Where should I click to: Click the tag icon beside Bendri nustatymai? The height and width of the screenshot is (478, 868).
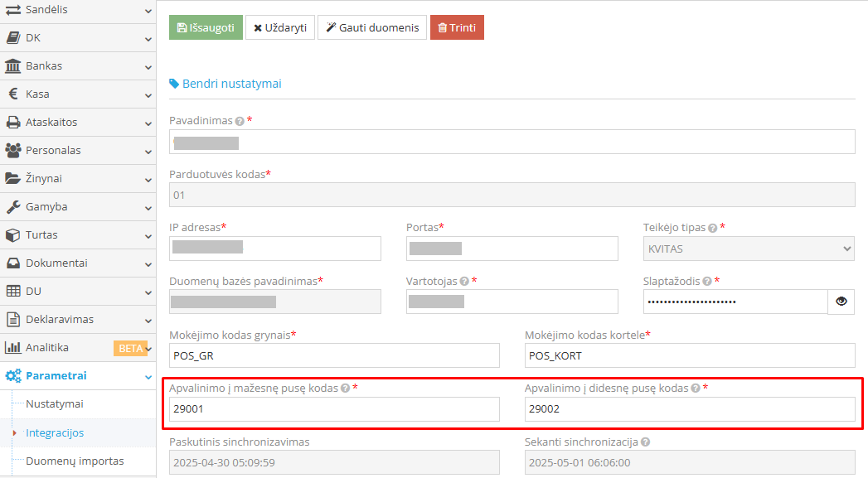(x=174, y=84)
